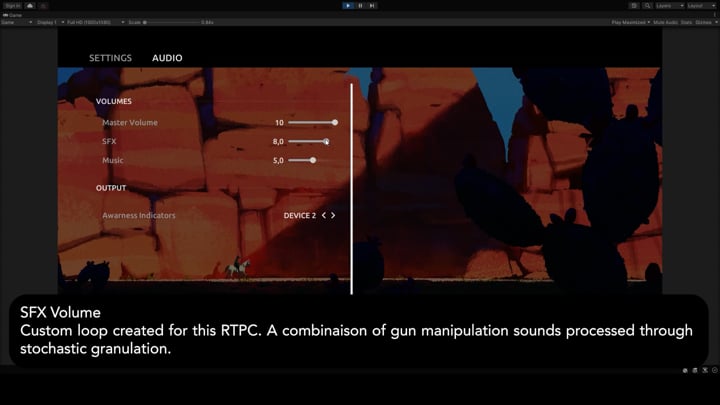Toggle Gizmos in the Game view
The height and width of the screenshot is (405, 720).
coord(703,22)
